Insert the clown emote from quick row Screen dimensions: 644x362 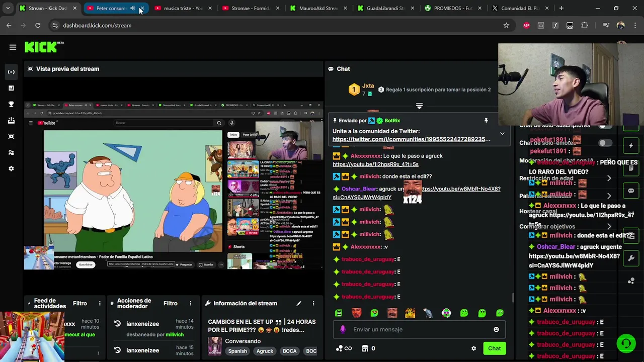tap(446, 313)
